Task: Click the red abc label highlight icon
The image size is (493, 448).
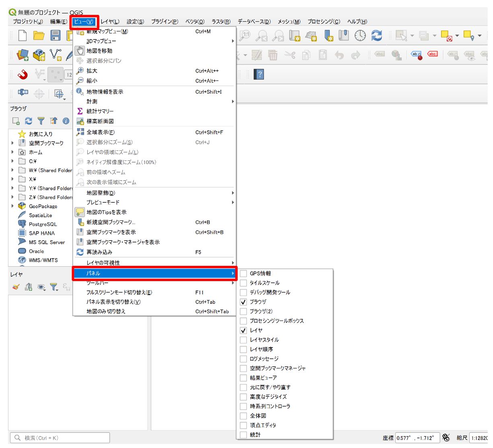Action: [x=433, y=54]
